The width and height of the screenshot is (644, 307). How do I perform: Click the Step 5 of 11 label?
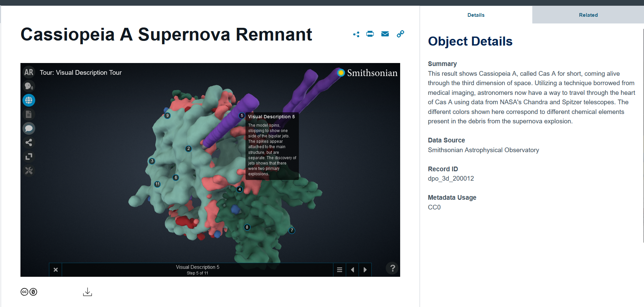tap(198, 273)
